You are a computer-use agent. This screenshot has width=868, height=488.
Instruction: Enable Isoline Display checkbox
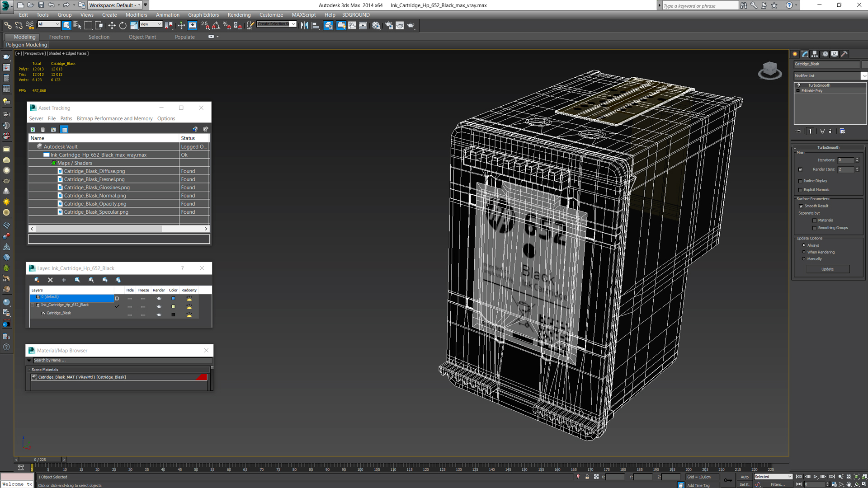(x=800, y=181)
